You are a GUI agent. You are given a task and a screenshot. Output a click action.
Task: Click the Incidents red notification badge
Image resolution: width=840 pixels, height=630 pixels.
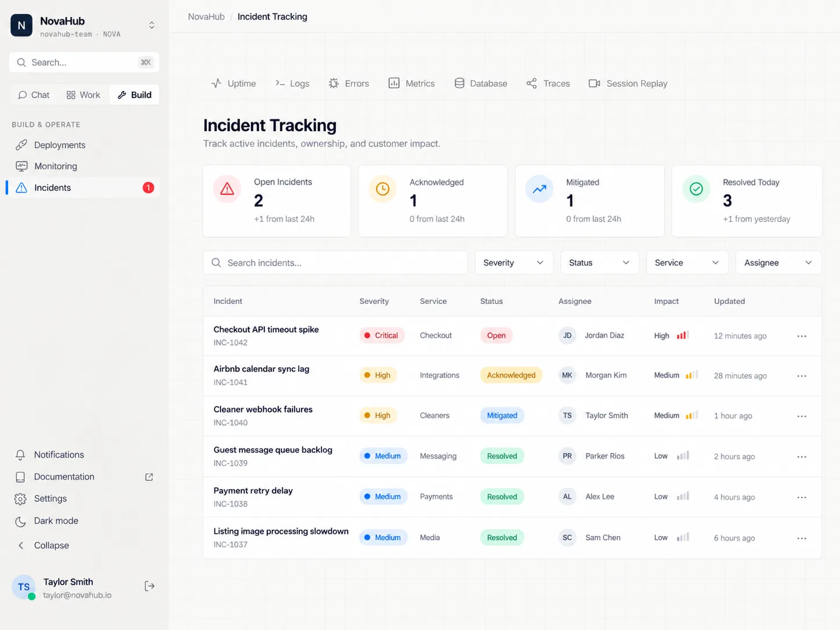pyautogui.click(x=149, y=187)
